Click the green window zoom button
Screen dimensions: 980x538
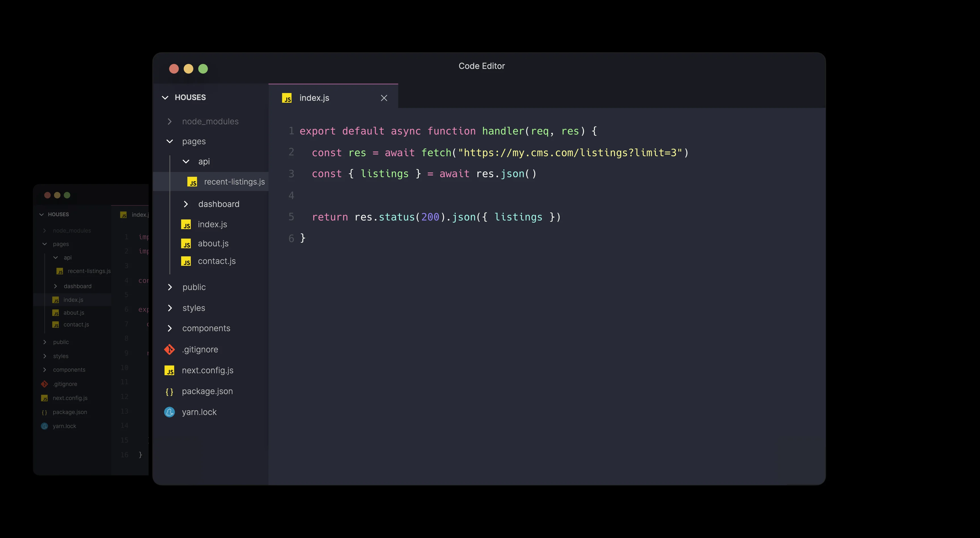pyautogui.click(x=203, y=69)
